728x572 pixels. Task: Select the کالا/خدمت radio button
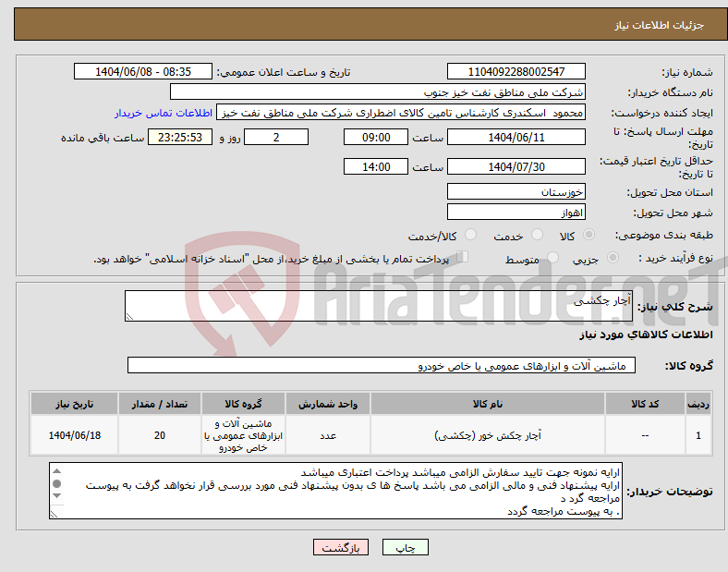[471, 235]
